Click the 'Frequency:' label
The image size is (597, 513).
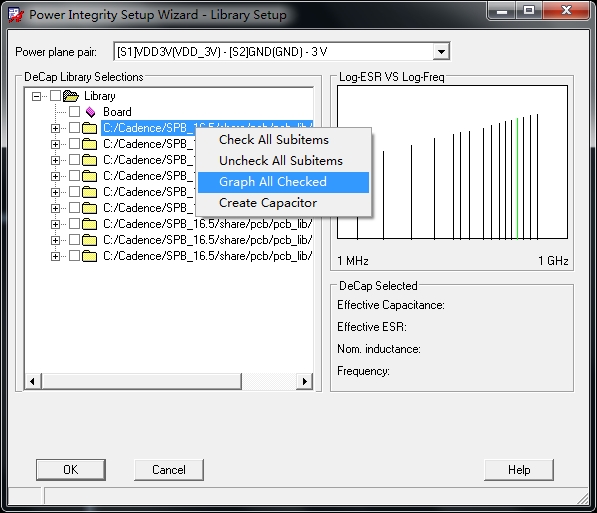pyautogui.click(x=363, y=371)
